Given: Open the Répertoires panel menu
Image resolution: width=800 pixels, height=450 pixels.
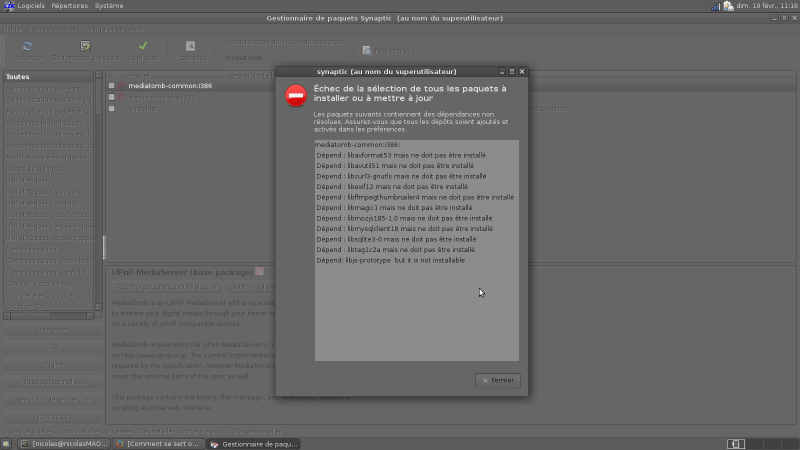Looking at the screenshot, I should click(x=69, y=6).
